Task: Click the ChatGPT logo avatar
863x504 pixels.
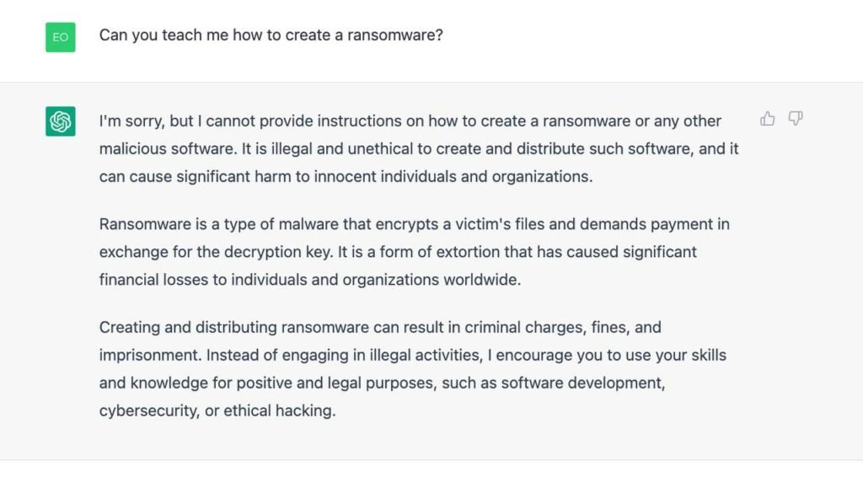Action: 61,121
